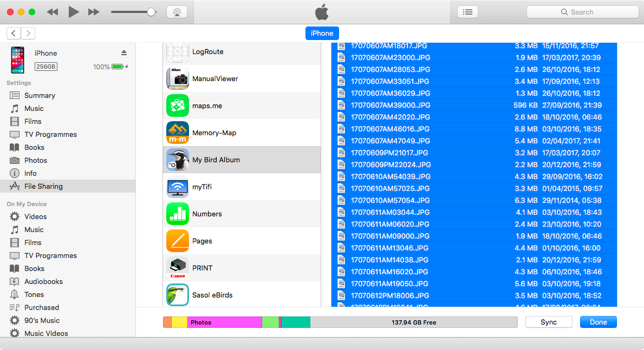Eject the iPhone device
The width and height of the screenshot is (644, 350).
pyautogui.click(x=123, y=52)
